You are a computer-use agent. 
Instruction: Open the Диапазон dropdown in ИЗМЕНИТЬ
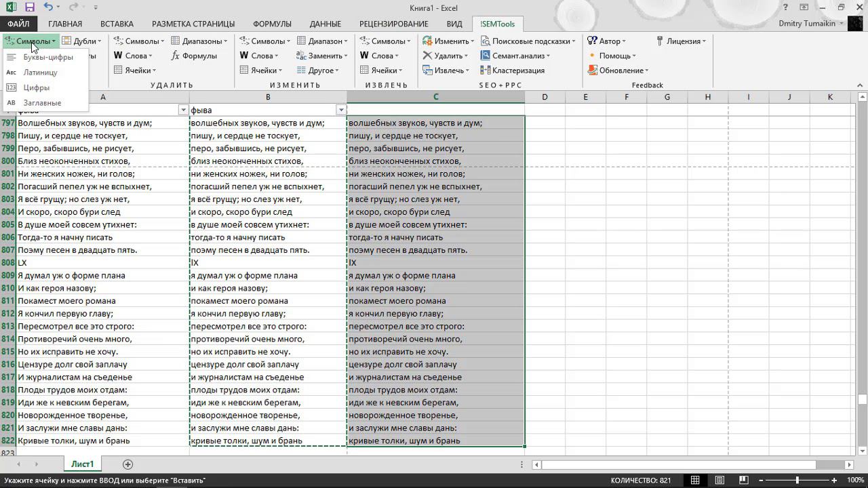tap(323, 41)
